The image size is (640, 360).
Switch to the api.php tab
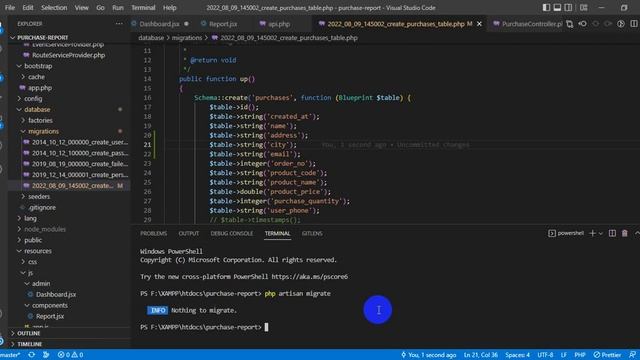click(279, 24)
